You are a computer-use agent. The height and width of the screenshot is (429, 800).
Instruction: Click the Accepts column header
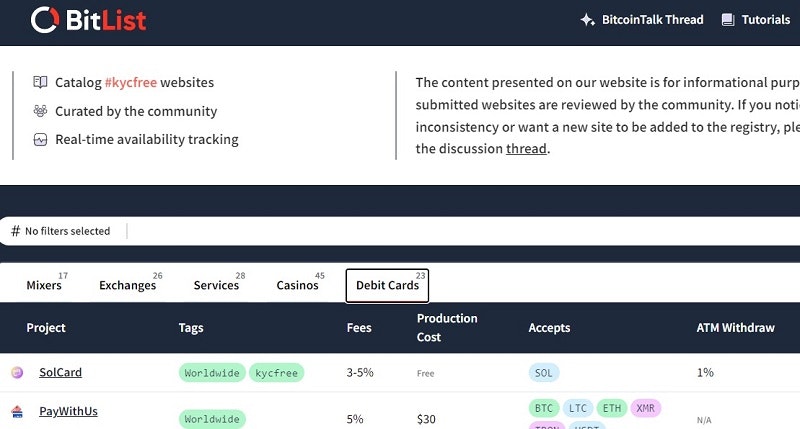click(549, 328)
